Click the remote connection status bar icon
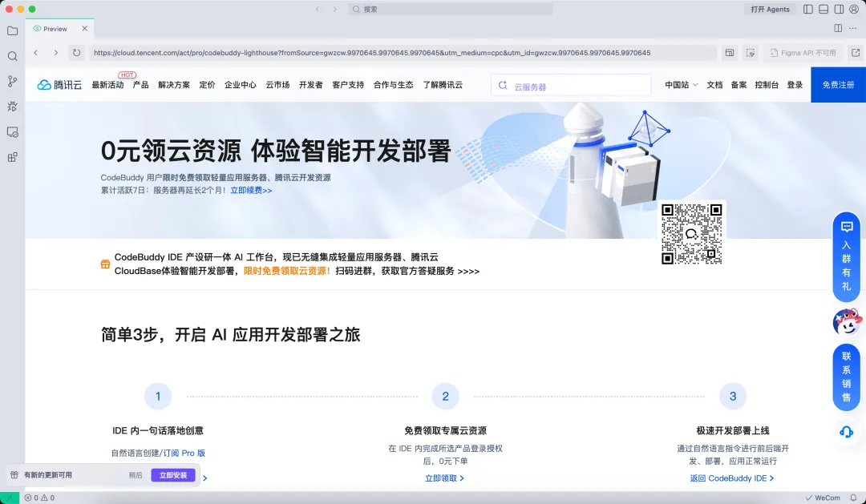This screenshot has height=504, width=866. point(10,498)
